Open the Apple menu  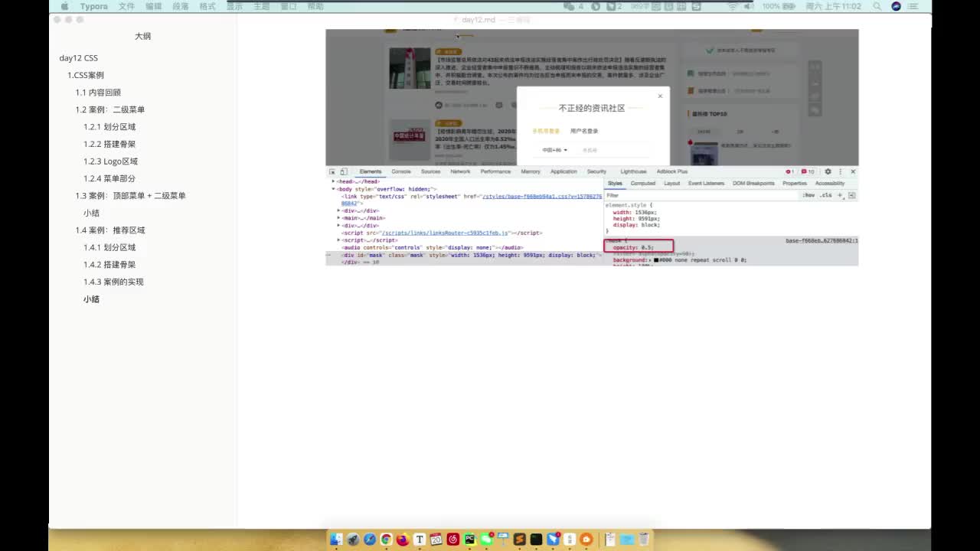(x=65, y=6)
